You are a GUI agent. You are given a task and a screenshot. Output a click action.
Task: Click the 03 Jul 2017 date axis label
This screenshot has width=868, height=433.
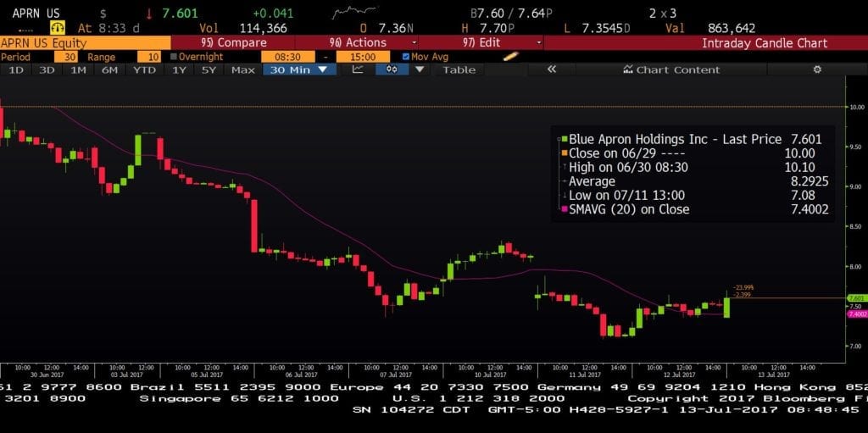(128, 375)
